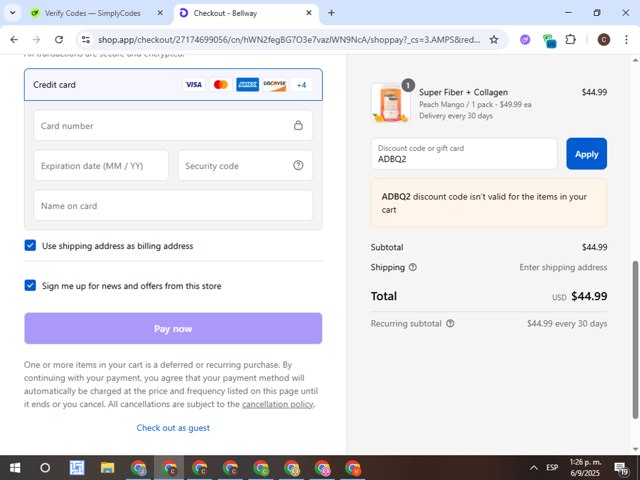
Task: Open the green SimplyCodes extension icon
Action: [549, 40]
